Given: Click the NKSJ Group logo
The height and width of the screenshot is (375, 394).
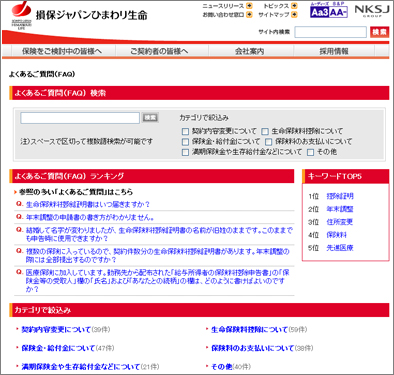Looking at the screenshot, I should coord(372,11).
